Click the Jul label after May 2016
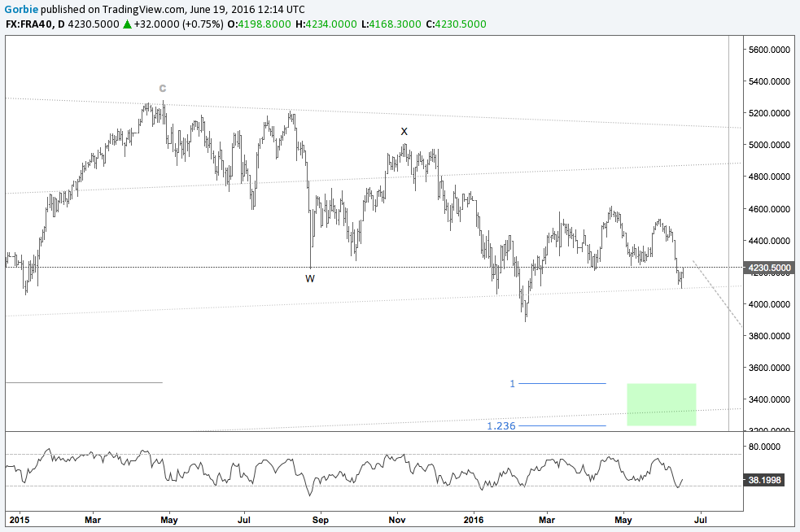 tap(701, 520)
